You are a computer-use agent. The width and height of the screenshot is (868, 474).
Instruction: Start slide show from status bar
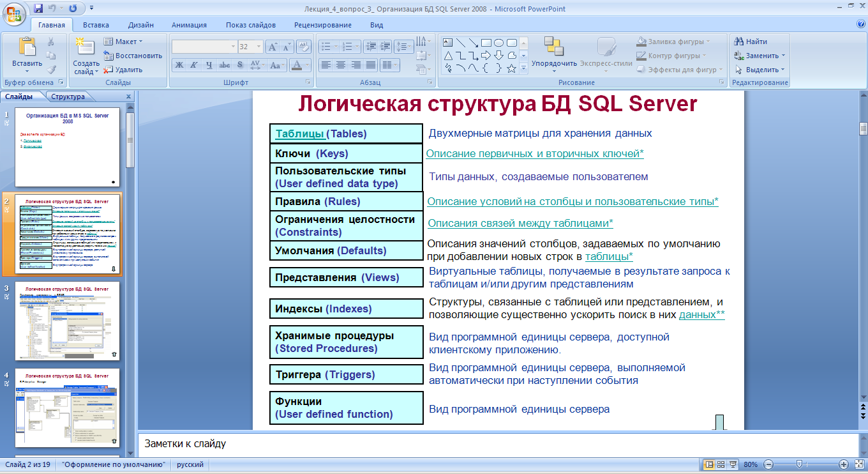[733, 464]
